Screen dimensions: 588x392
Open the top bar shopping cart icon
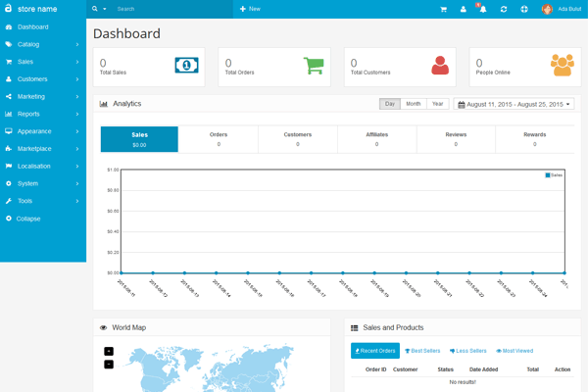444,9
